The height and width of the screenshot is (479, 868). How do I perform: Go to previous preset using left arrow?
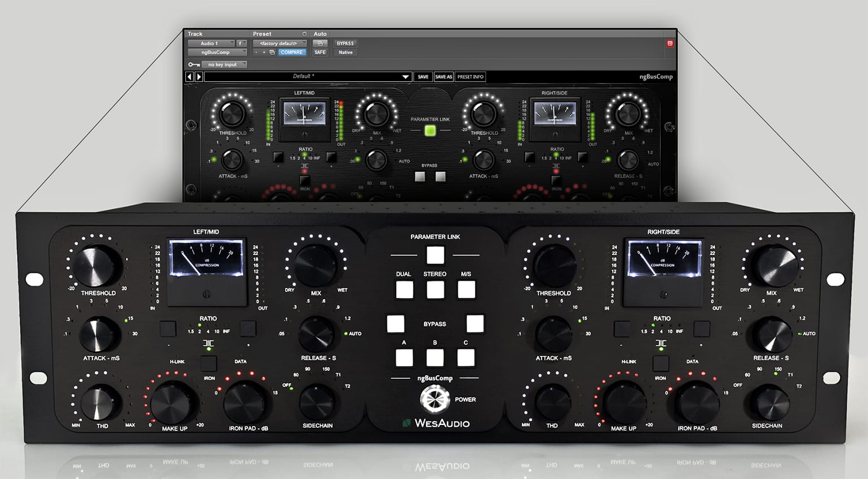[189, 77]
